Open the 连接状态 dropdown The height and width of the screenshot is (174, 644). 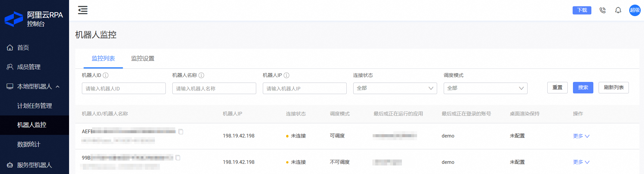click(395, 88)
